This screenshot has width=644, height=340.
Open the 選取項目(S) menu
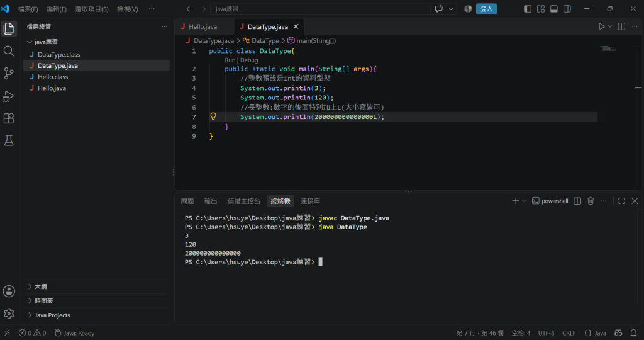pos(92,9)
